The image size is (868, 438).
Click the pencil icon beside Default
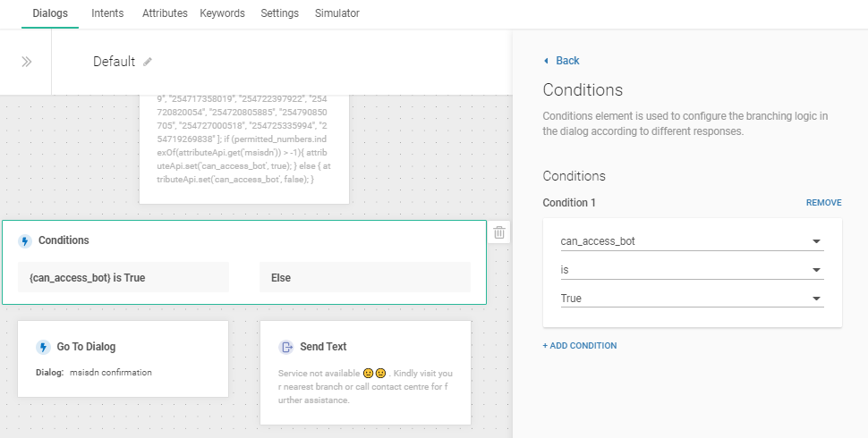[148, 62]
